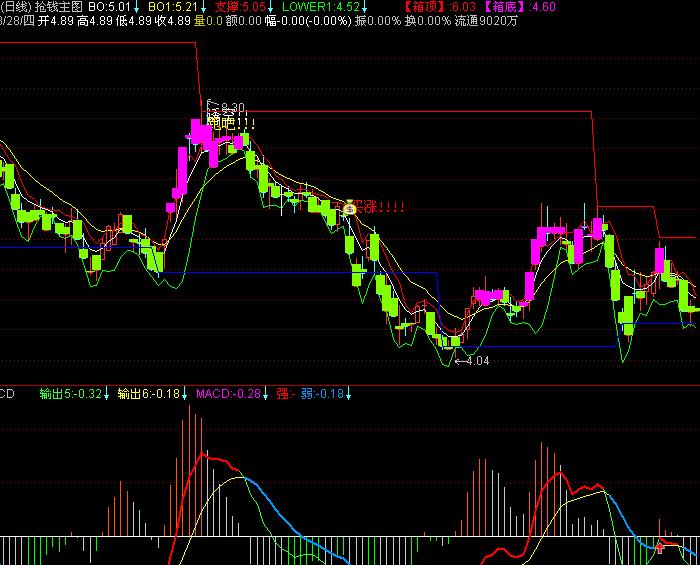Click the 买涨!!!! buy signal text

382,209
